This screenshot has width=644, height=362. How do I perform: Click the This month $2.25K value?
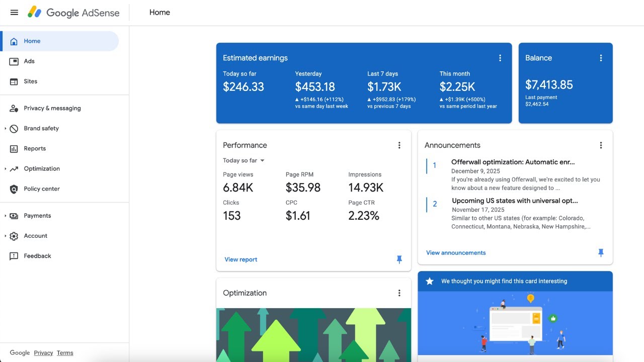pos(457,86)
